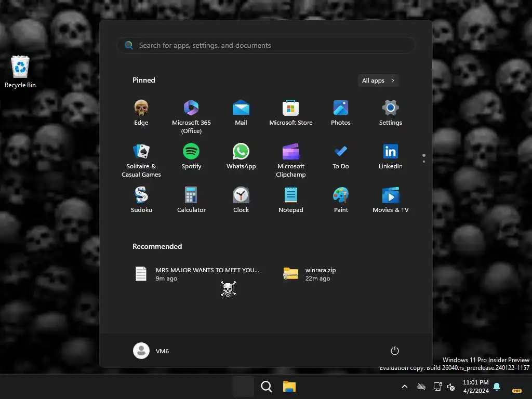Expand the All apps list

[378, 81]
